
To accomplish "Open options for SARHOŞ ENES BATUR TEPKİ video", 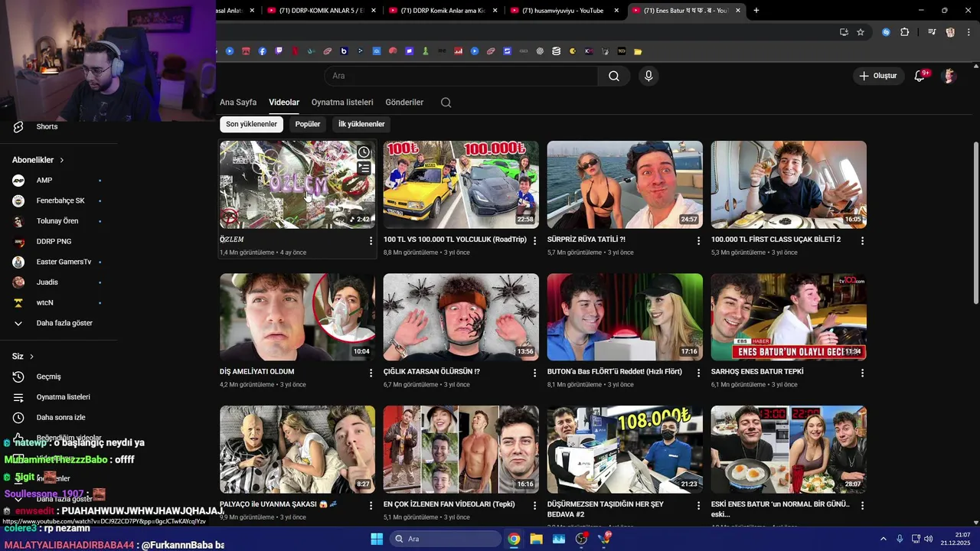I will pyautogui.click(x=862, y=373).
